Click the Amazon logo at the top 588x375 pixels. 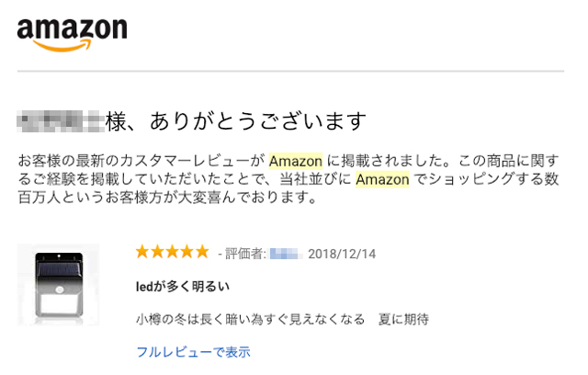(72, 34)
